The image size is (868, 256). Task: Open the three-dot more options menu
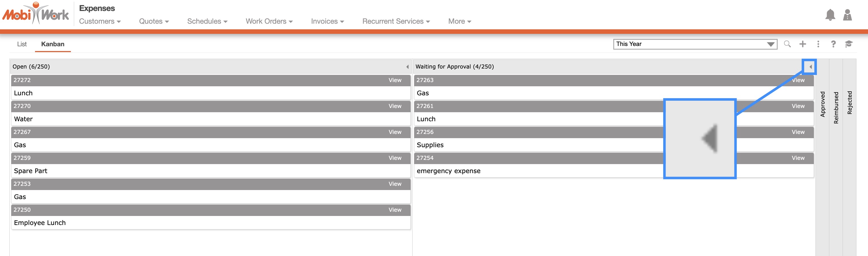[x=818, y=44]
